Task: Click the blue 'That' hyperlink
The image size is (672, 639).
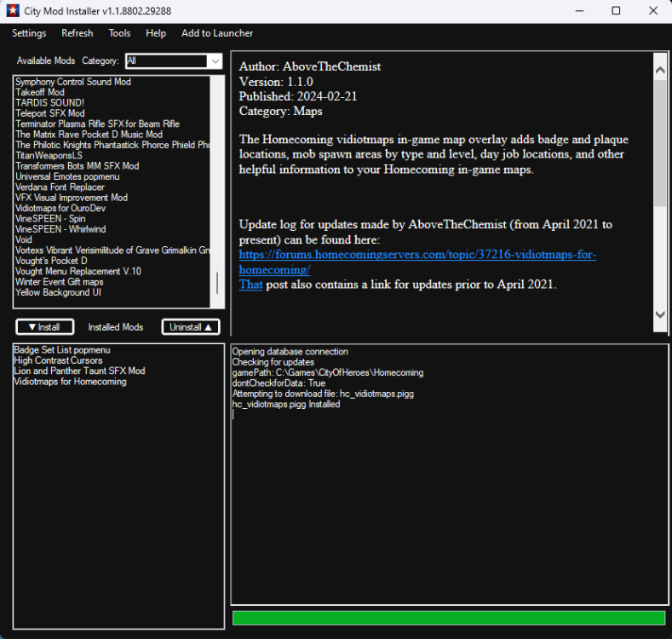Action: [x=250, y=285]
